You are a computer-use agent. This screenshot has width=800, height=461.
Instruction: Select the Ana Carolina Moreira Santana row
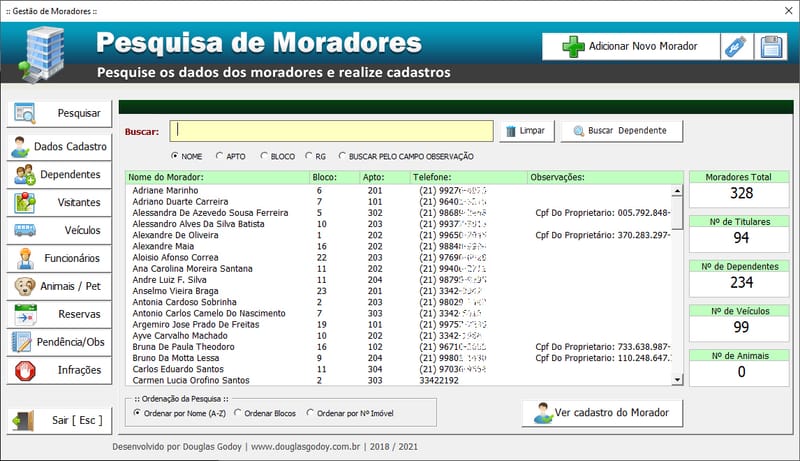pos(398,269)
